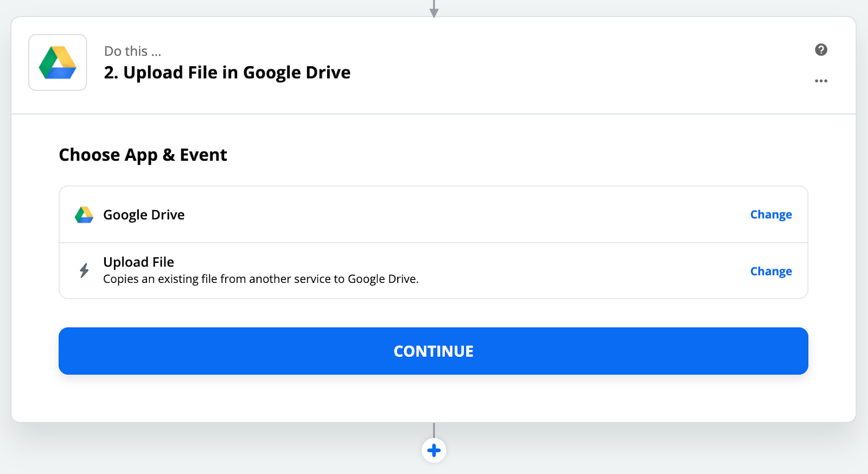Select the "Upload File" event name
Screen dimensions: 868x474
point(139,262)
